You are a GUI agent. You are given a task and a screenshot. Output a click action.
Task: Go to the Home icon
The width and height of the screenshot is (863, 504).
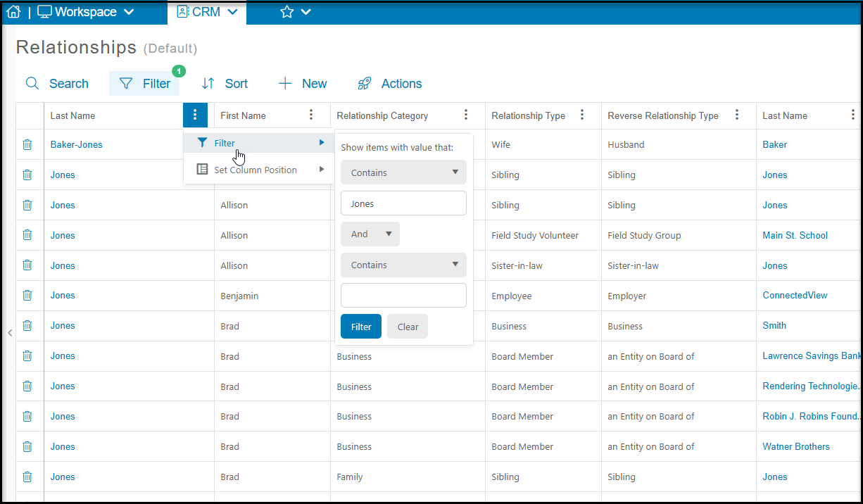[13, 12]
